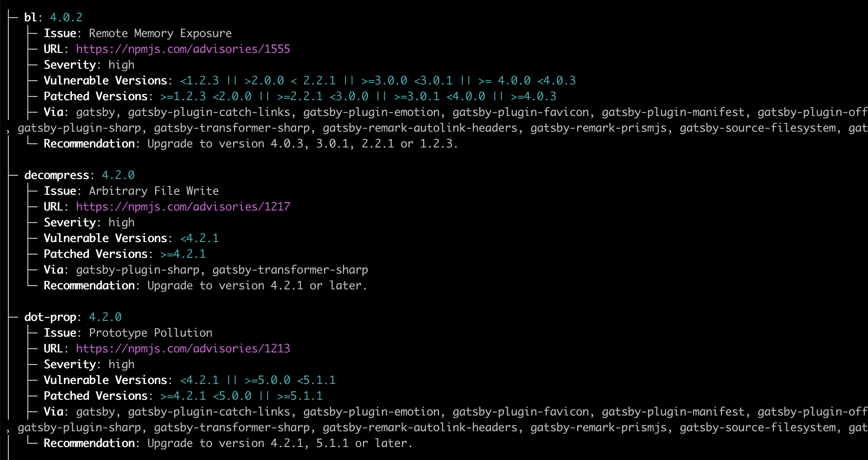This screenshot has width=868, height=460.
Task: Click the dot-prop version number 4.2.0
Action: pos(105,317)
